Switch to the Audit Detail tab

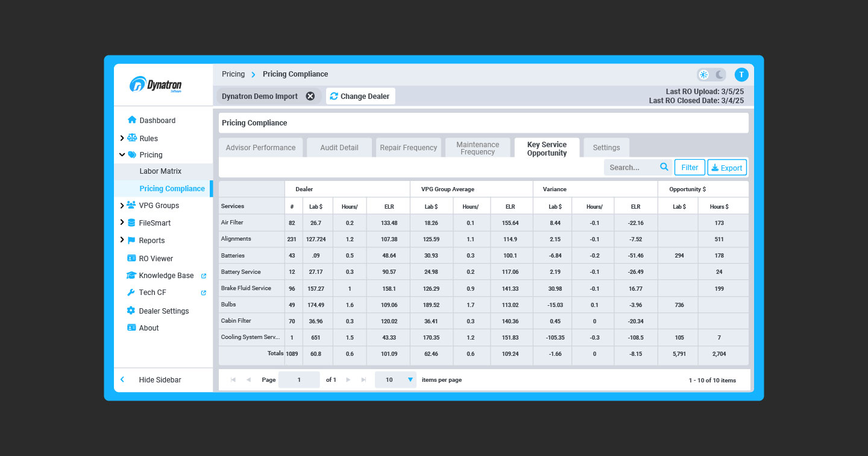tap(339, 147)
